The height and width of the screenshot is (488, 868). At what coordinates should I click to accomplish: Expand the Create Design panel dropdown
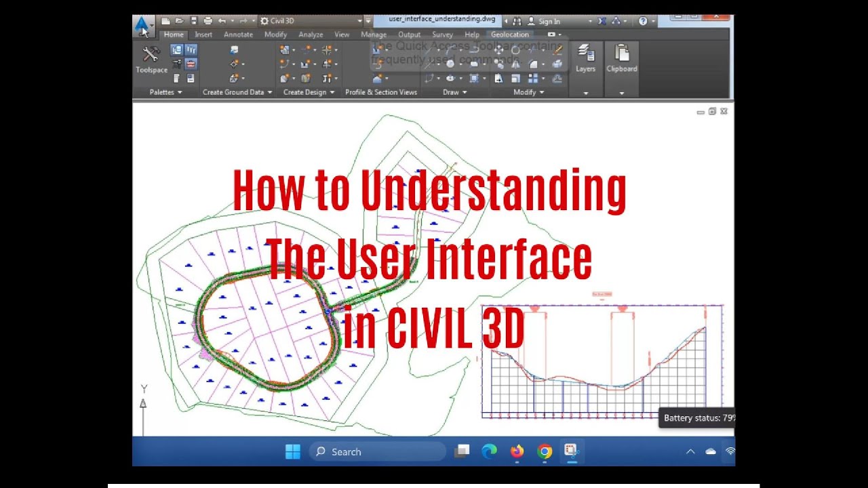332,92
